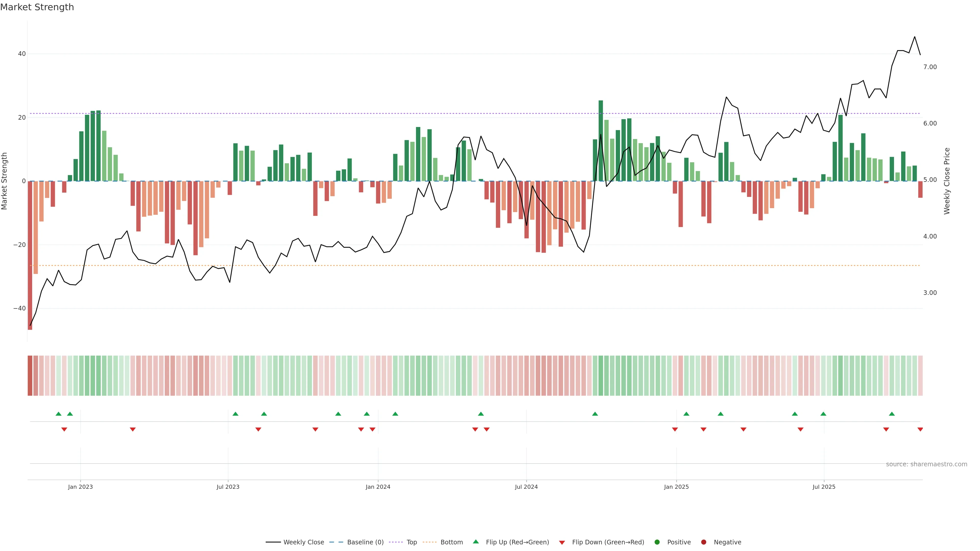Click the Negative red circle legend icon

pos(703,542)
